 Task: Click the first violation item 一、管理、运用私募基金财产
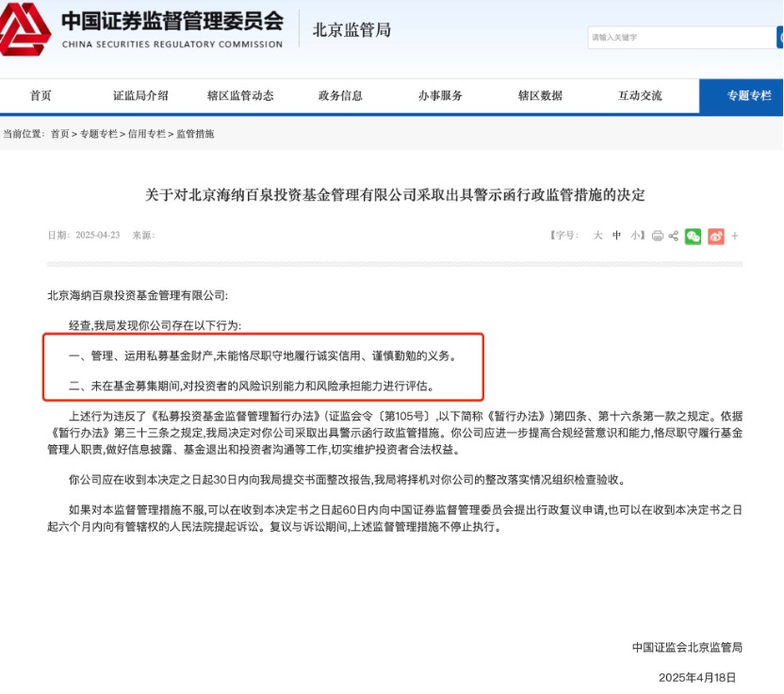click(x=263, y=355)
